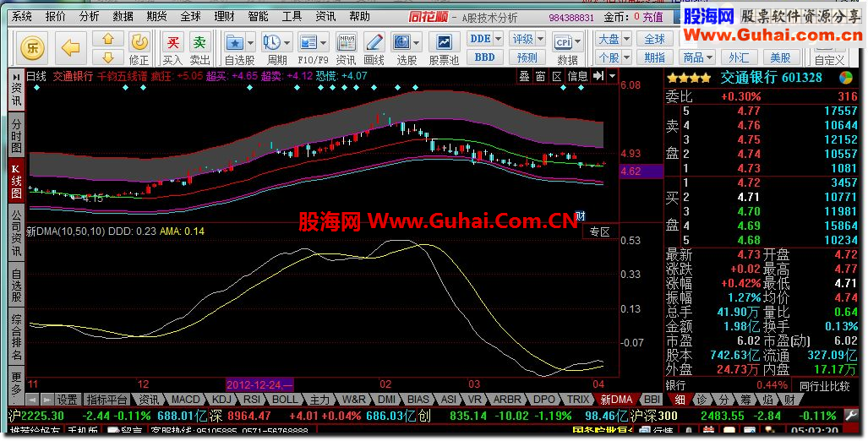The width and height of the screenshot is (868, 441).
Task: Click the CPI 数据 icon
Action: 563,42
